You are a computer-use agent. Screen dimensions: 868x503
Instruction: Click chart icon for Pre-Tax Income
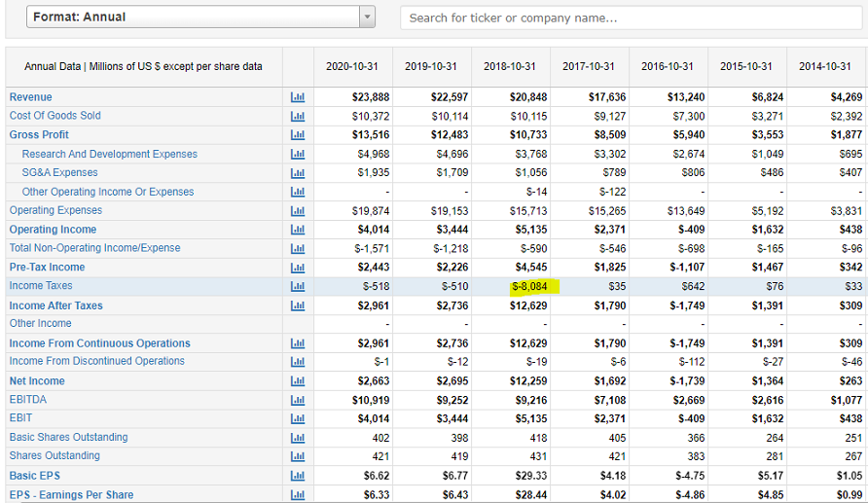point(298,268)
